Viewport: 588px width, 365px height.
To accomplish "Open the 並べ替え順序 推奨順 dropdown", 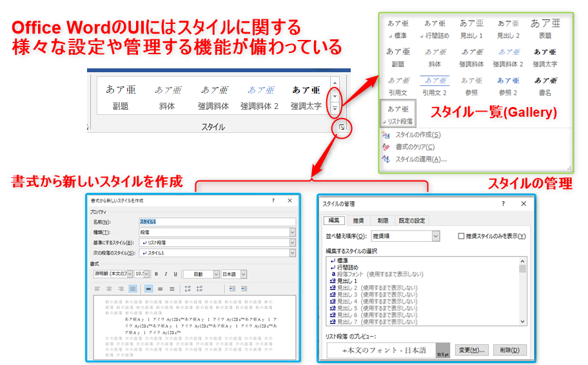I will (x=436, y=236).
